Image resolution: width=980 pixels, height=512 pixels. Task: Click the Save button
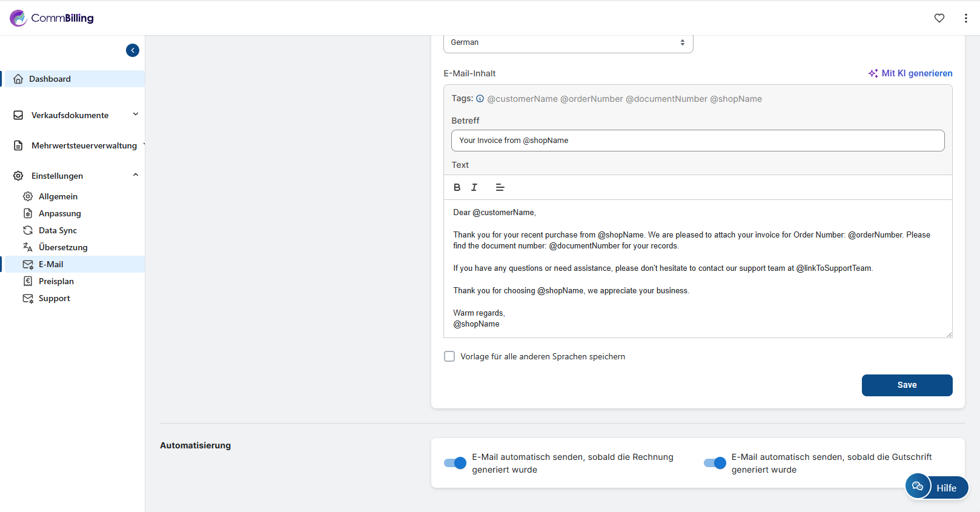(x=907, y=385)
